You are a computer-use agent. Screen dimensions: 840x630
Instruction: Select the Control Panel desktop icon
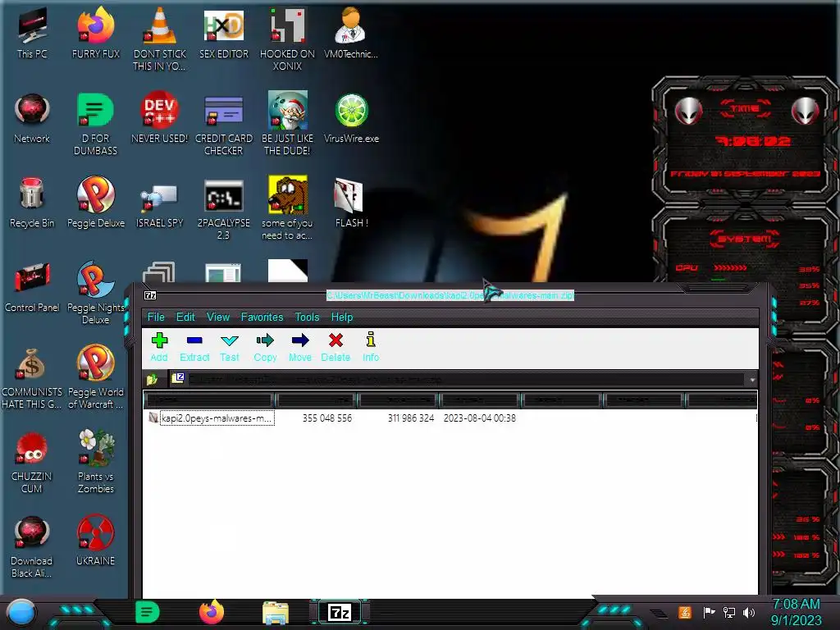[x=32, y=287]
